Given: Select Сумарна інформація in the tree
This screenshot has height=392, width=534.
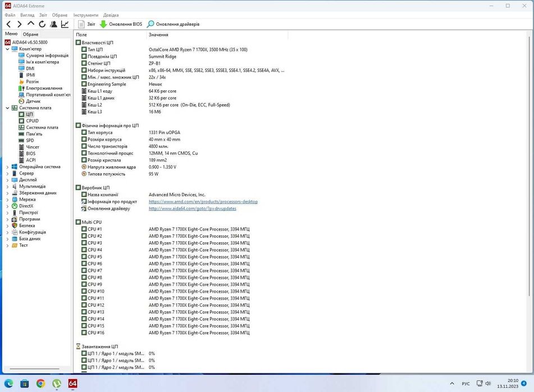Looking at the screenshot, I should (x=47, y=56).
